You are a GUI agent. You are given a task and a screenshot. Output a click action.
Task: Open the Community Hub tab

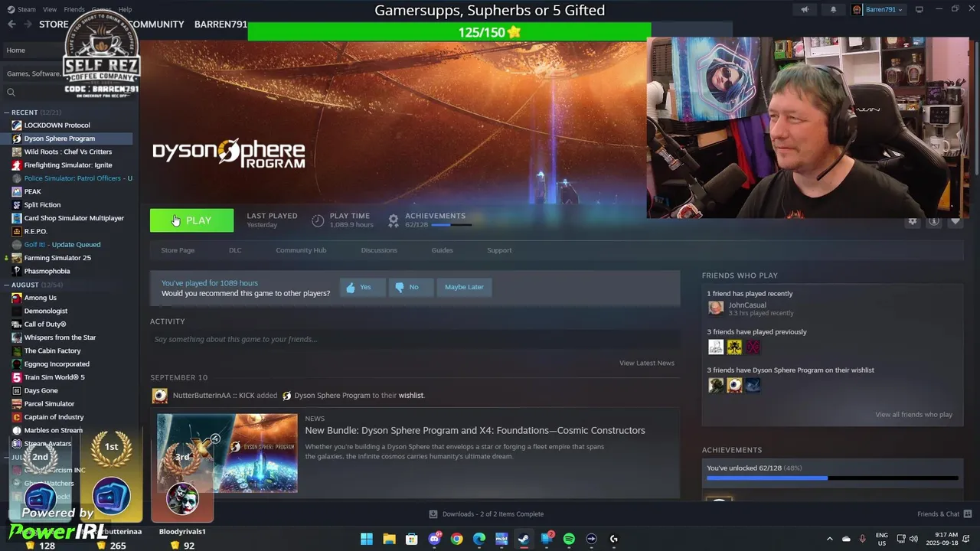301,250
